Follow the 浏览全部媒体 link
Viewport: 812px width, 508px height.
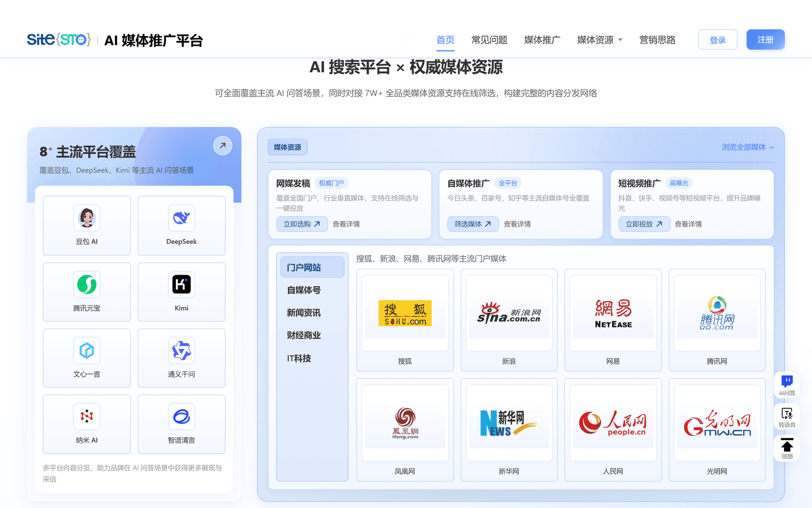point(748,147)
